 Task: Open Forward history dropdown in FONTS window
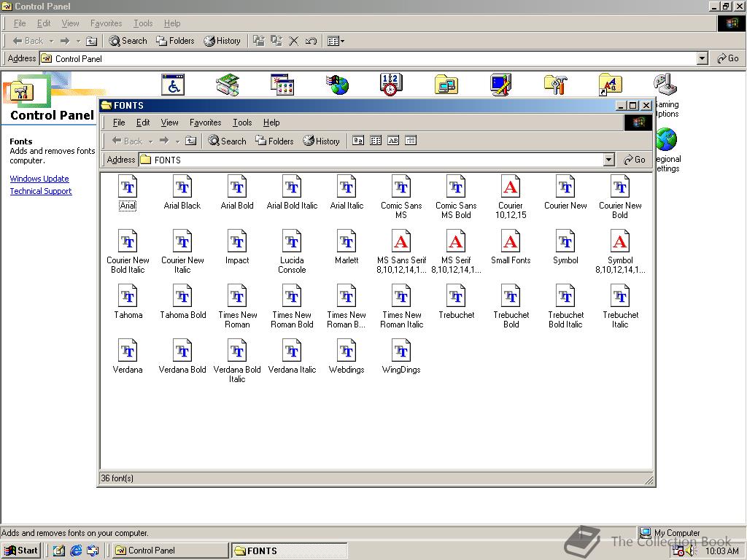[x=177, y=141]
